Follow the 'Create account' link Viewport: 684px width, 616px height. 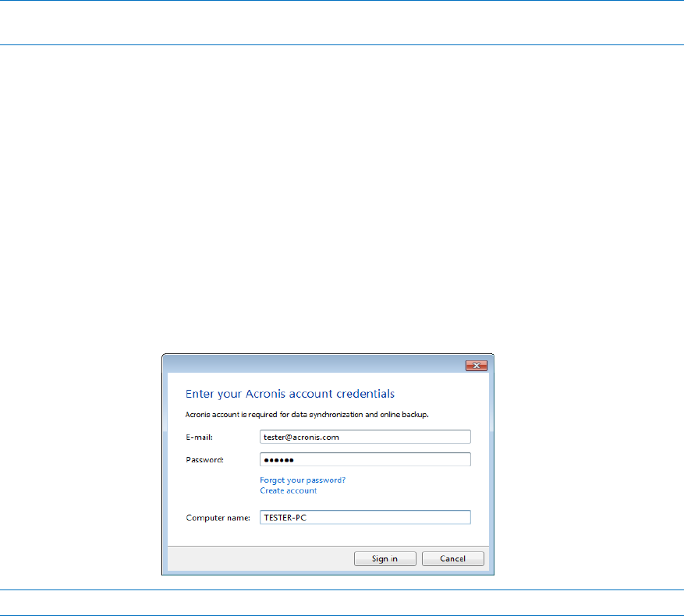click(289, 490)
